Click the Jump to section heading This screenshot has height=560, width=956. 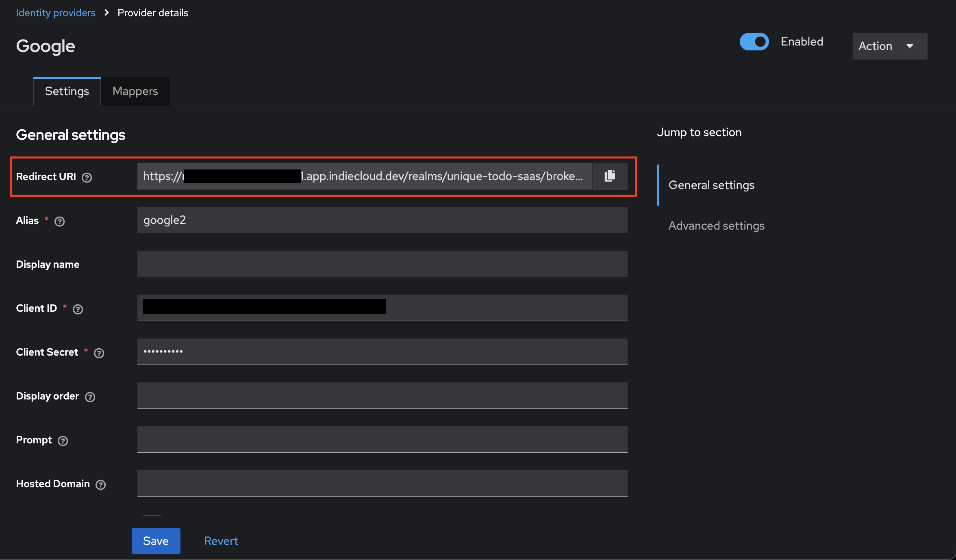[699, 132]
